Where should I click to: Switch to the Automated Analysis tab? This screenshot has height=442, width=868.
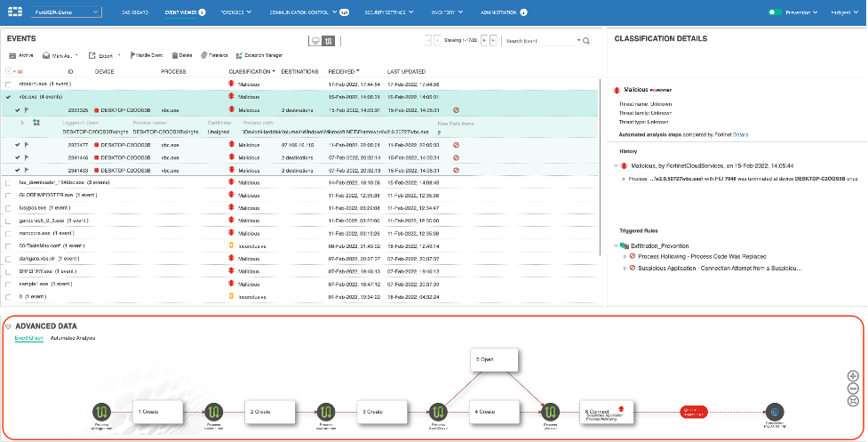pos(73,338)
